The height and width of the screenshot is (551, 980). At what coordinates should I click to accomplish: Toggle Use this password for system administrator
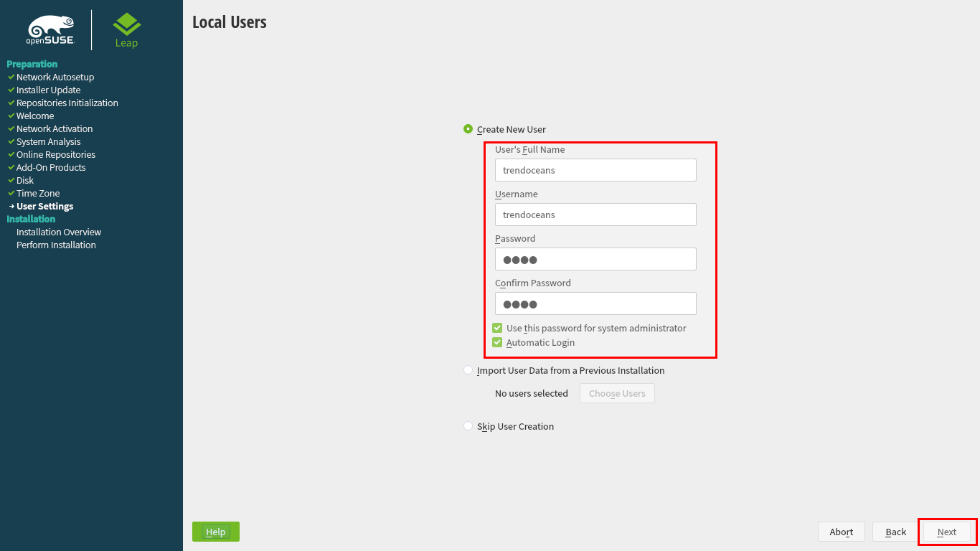[x=497, y=328]
